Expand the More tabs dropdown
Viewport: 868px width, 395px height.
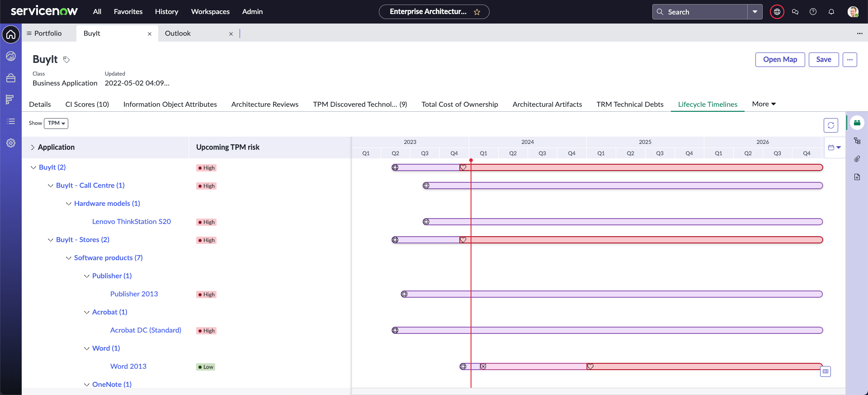(764, 104)
